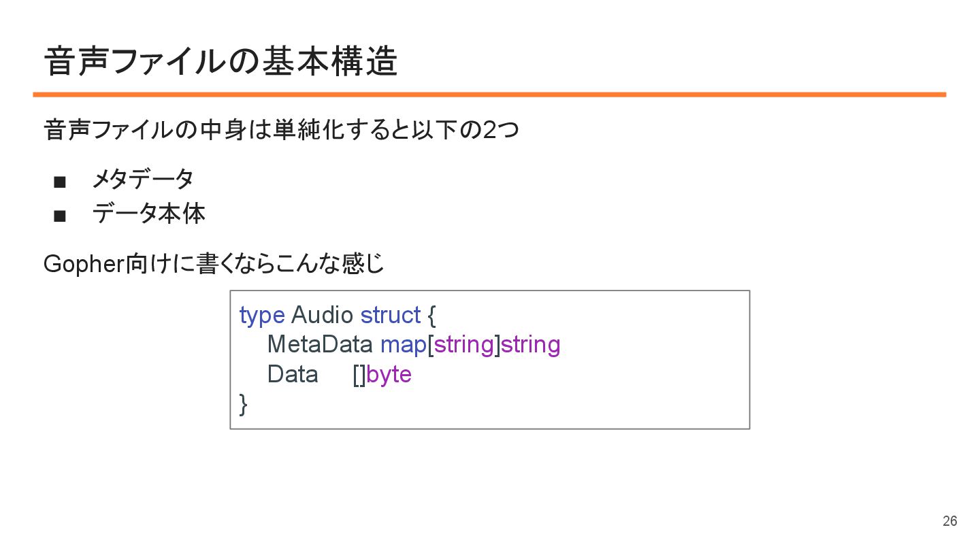Click the purple "byte" type in the code
The image size is (980, 551).
pos(389,375)
